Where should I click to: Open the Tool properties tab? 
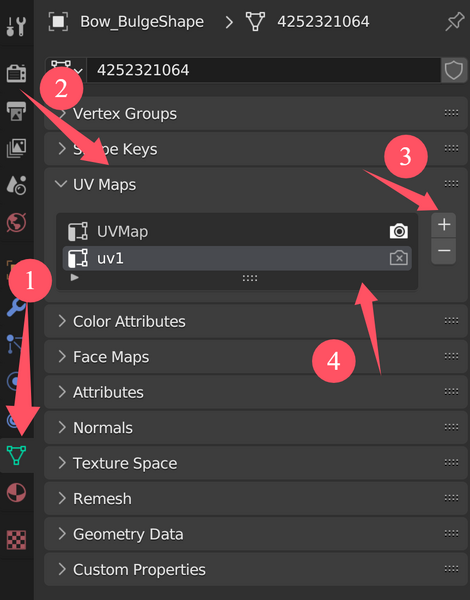click(x=16, y=26)
